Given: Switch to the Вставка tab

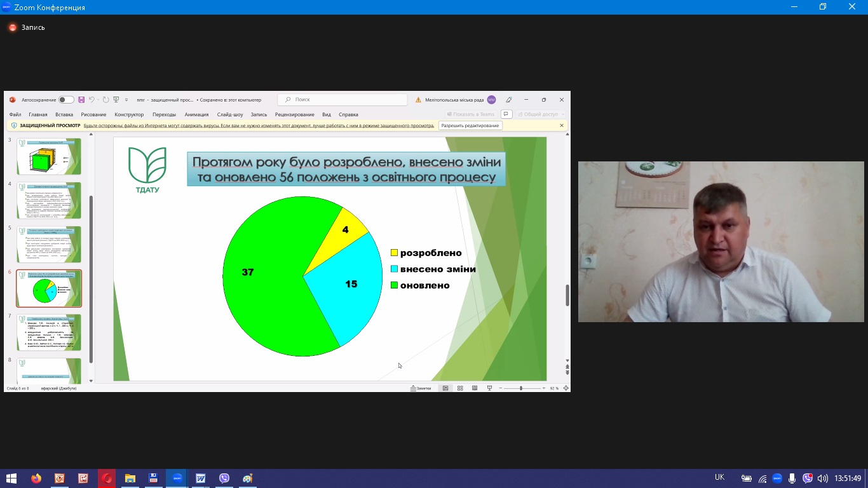Looking at the screenshot, I should [x=64, y=114].
